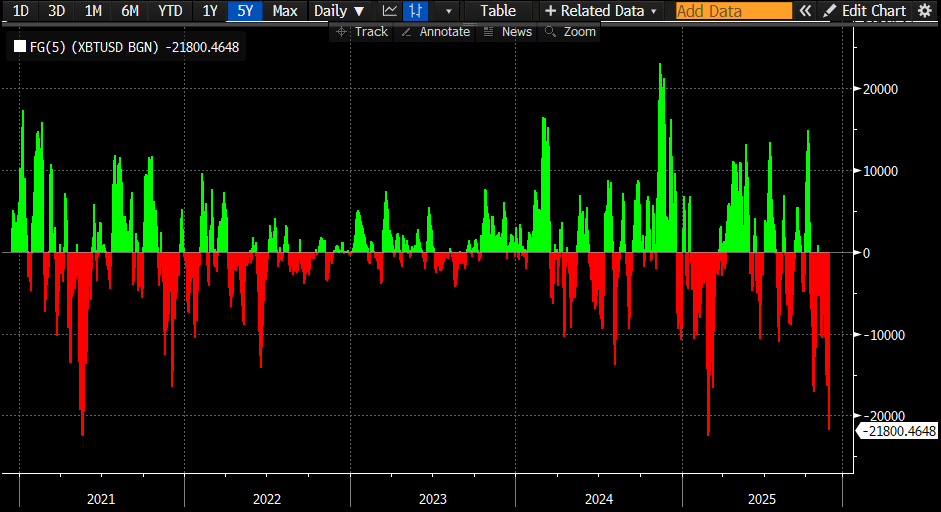Screen dimensions: 941x512
Task: Set time range to Max
Action: point(285,11)
